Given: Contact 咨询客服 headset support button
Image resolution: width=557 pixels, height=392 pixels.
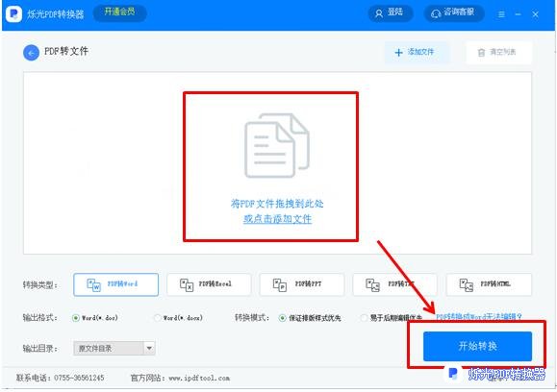Looking at the screenshot, I should [x=454, y=13].
